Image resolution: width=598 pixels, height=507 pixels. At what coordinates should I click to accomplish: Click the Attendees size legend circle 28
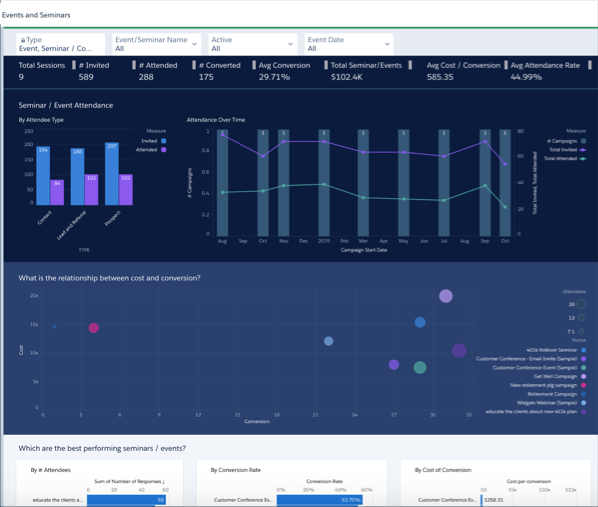[x=581, y=304]
